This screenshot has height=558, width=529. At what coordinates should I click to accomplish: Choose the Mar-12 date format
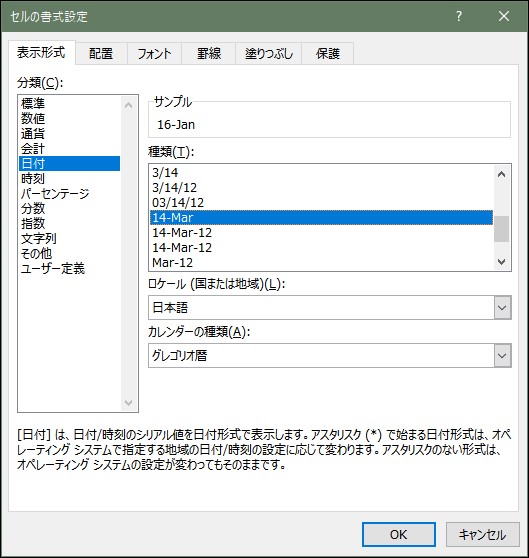pyautogui.click(x=322, y=263)
